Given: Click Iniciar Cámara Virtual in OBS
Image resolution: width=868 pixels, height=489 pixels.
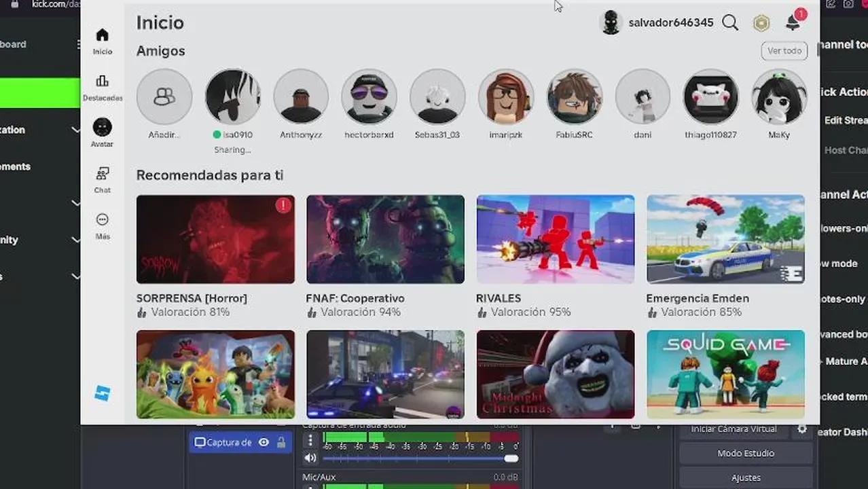Looking at the screenshot, I should tap(734, 429).
